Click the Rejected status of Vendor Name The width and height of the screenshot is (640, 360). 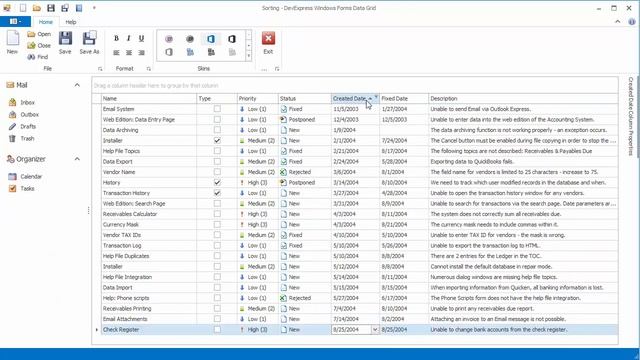point(300,172)
